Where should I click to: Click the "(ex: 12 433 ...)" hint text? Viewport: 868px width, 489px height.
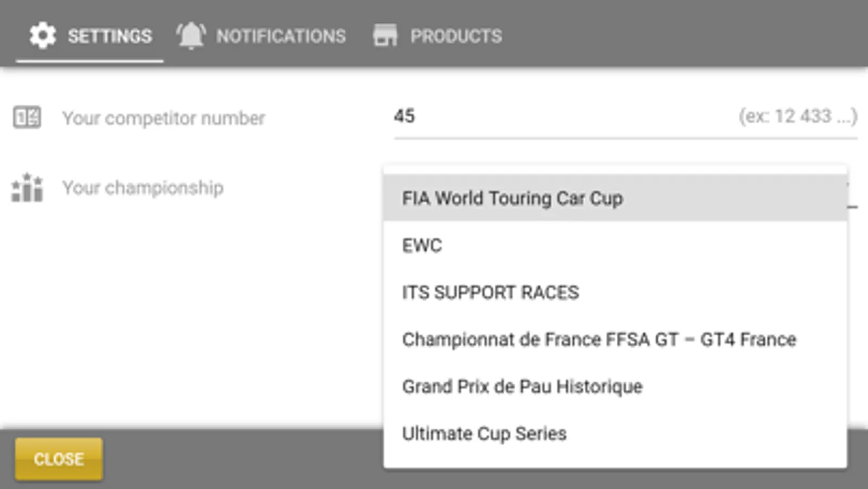coord(797,116)
